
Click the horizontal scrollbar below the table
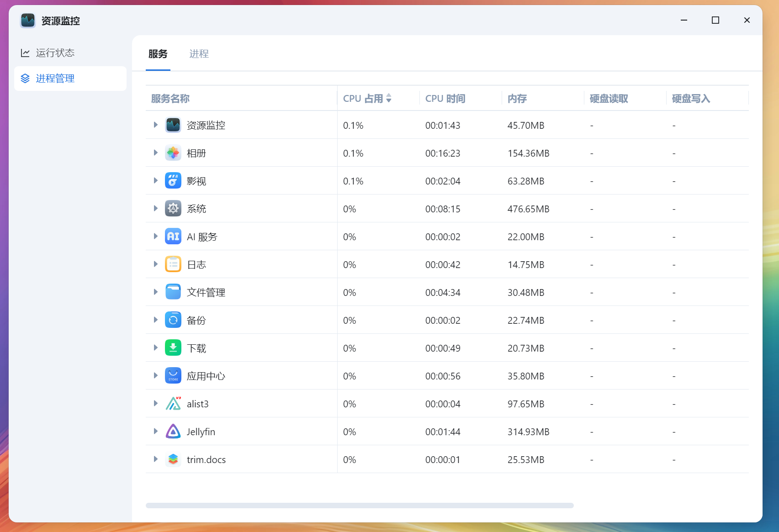[x=360, y=506]
